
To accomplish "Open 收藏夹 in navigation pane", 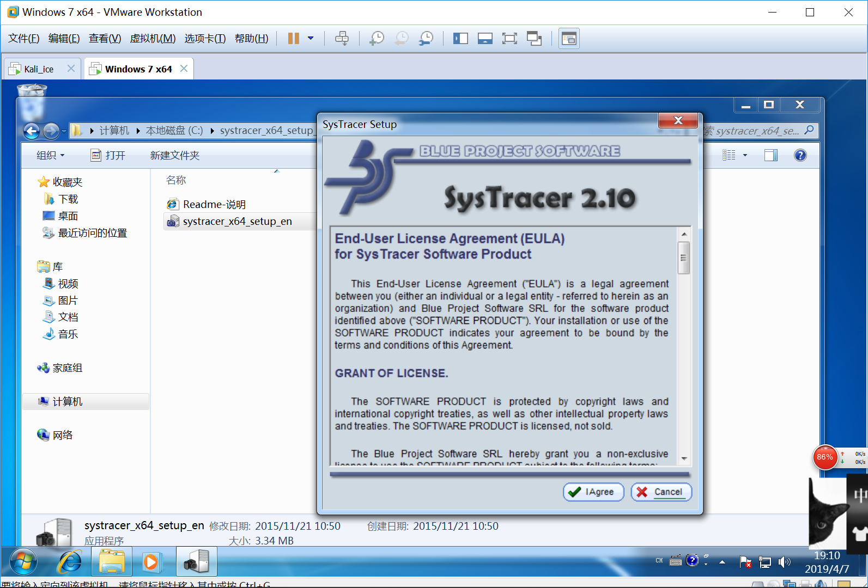I will (60, 182).
